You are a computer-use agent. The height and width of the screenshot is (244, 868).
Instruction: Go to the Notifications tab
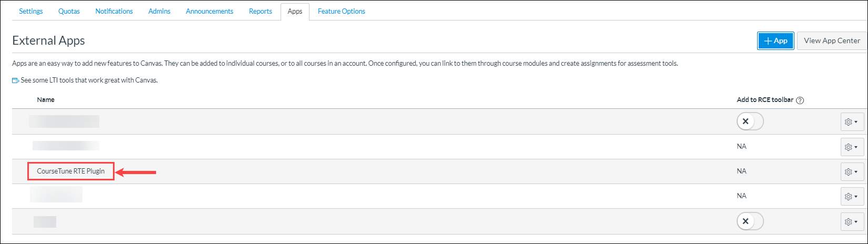pos(114,11)
